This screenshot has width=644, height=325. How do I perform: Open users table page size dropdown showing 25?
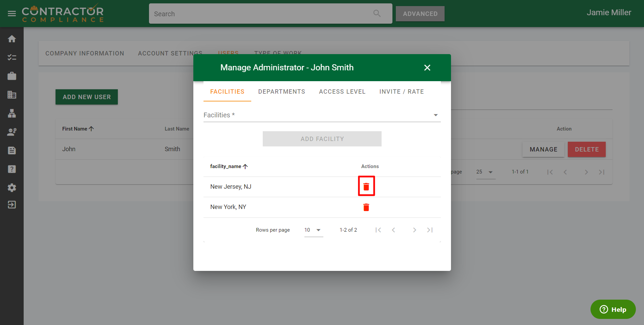tap(485, 172)
